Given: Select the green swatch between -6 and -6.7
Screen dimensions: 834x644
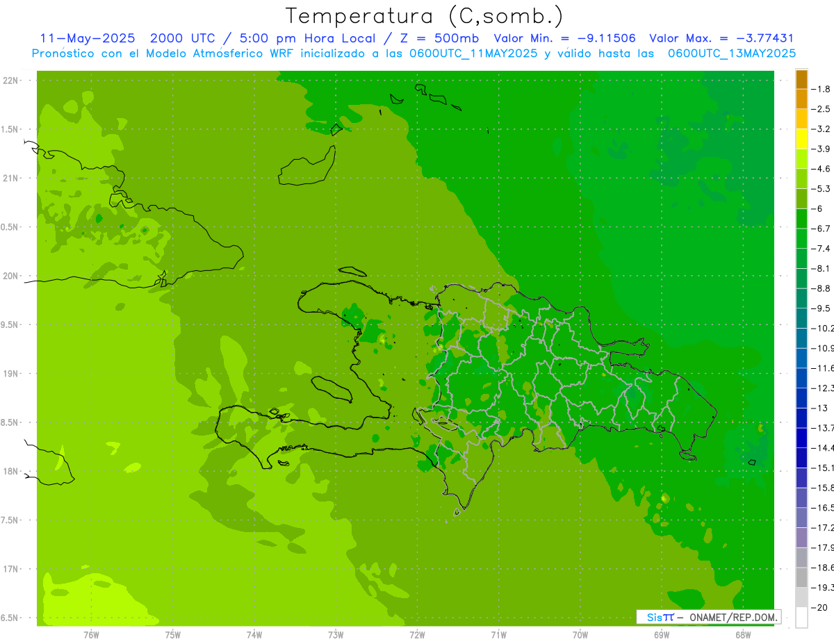Looking at the screenshot, I should pyautogui.click(x=801, y=219).
